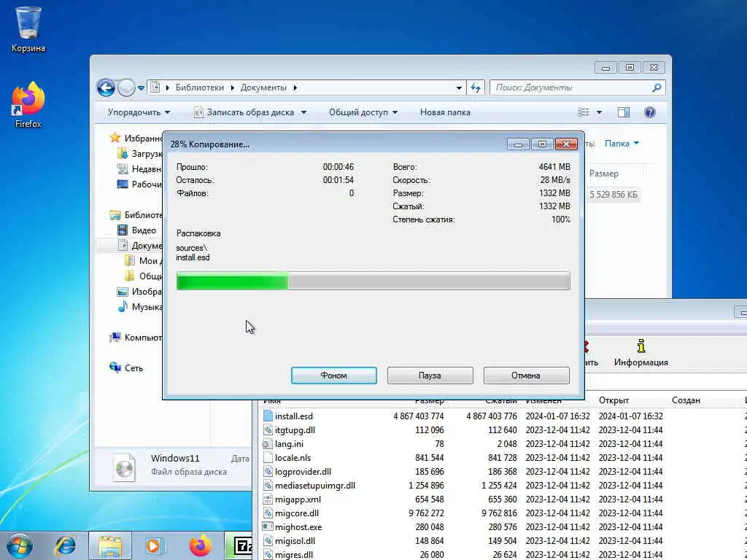
Task: Open Explorer help question mark icon
Action: pos(649,112)
